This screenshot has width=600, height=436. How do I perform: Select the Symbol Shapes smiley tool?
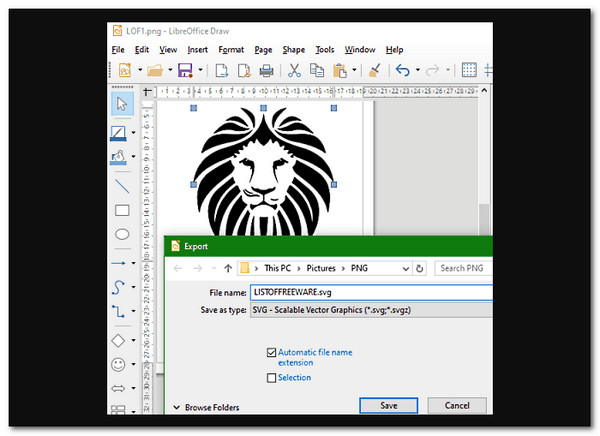(x=118, y=364)
